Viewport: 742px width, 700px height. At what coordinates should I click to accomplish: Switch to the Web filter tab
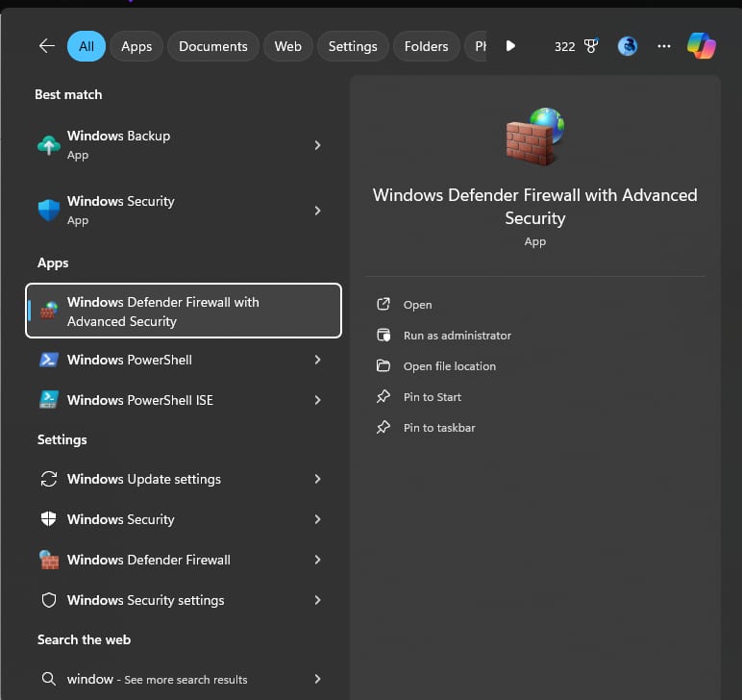click(x=287, y=46)
